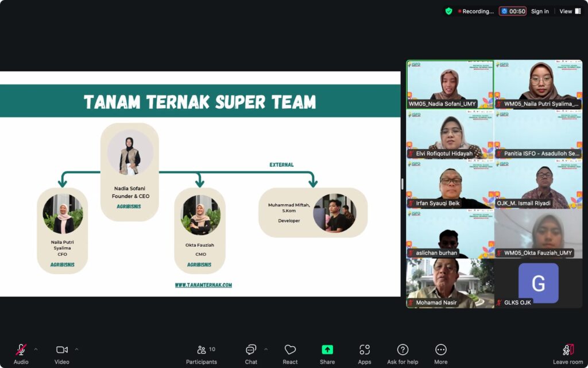Expand the audio options chevron

(36, 349)
